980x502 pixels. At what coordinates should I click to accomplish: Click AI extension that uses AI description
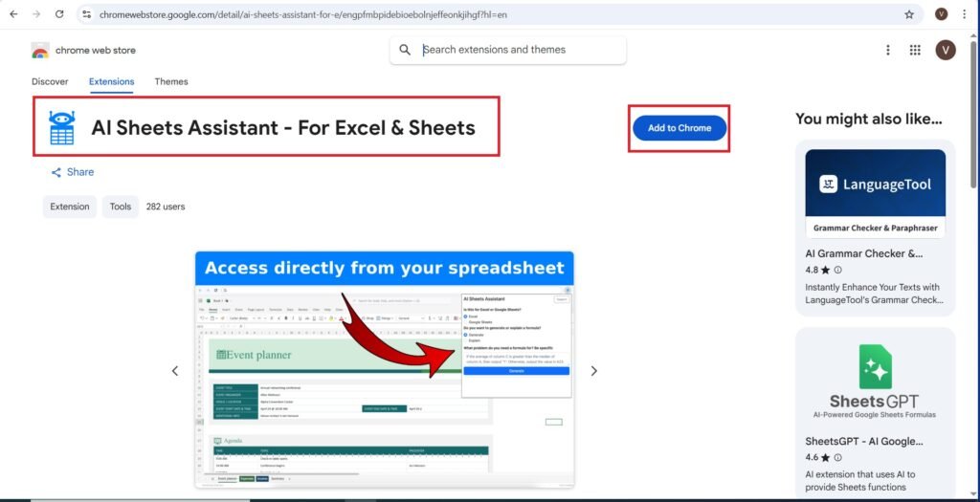pos(859,481)
